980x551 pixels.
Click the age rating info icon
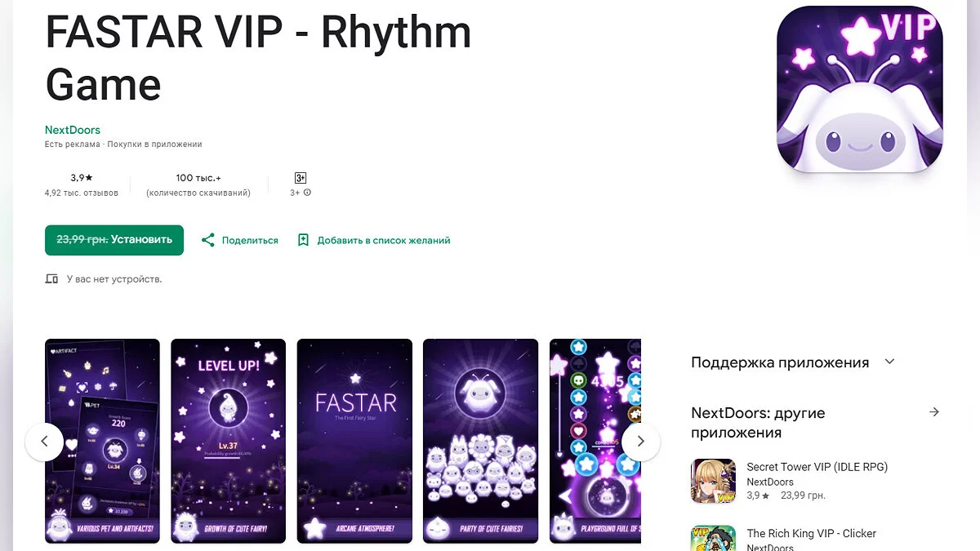[x=307, y=193]
